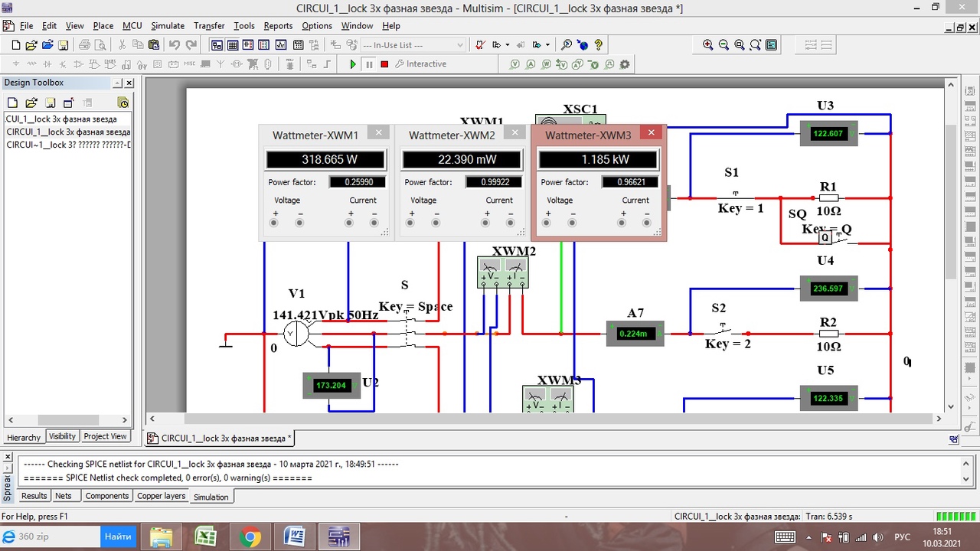Stop the simulation with the red square
Viewport: 980px width, 551px height.
tap(384, 64)
